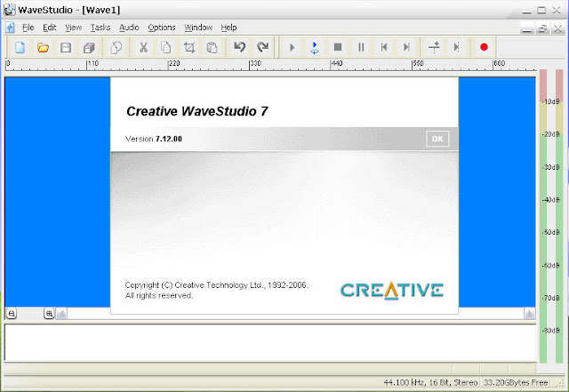Click the 330 mark on the time ruler
Viewport: 569px width, 392px height.
pyautogui.click(x=255, y=63)
